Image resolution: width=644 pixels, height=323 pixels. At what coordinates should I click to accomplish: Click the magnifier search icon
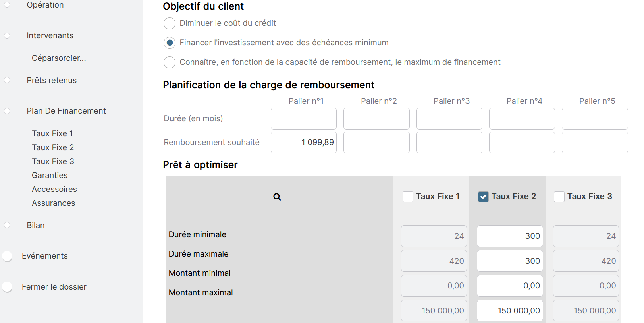(277, 197)
